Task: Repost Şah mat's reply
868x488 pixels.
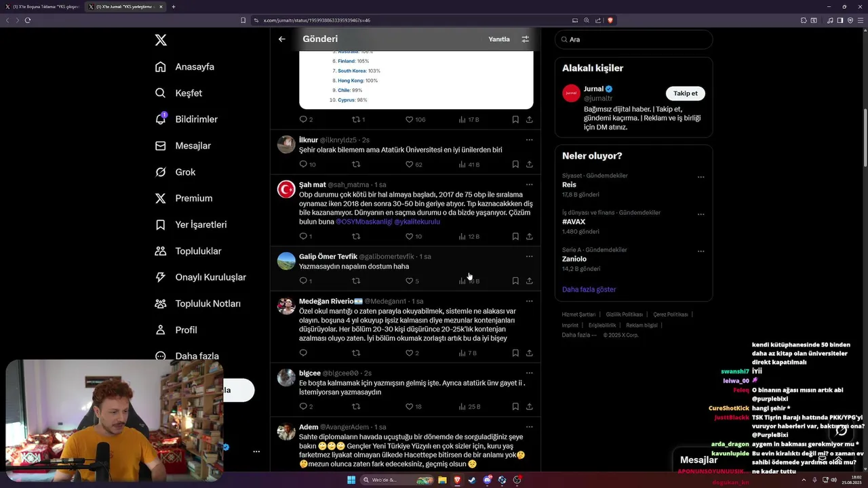Action: (x=356, y=237)
